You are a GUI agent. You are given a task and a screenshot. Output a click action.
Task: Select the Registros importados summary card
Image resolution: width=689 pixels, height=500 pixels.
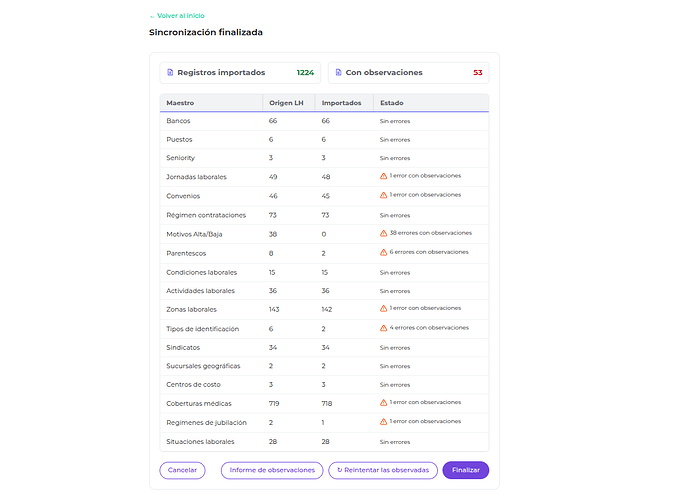tap(240, 73)
